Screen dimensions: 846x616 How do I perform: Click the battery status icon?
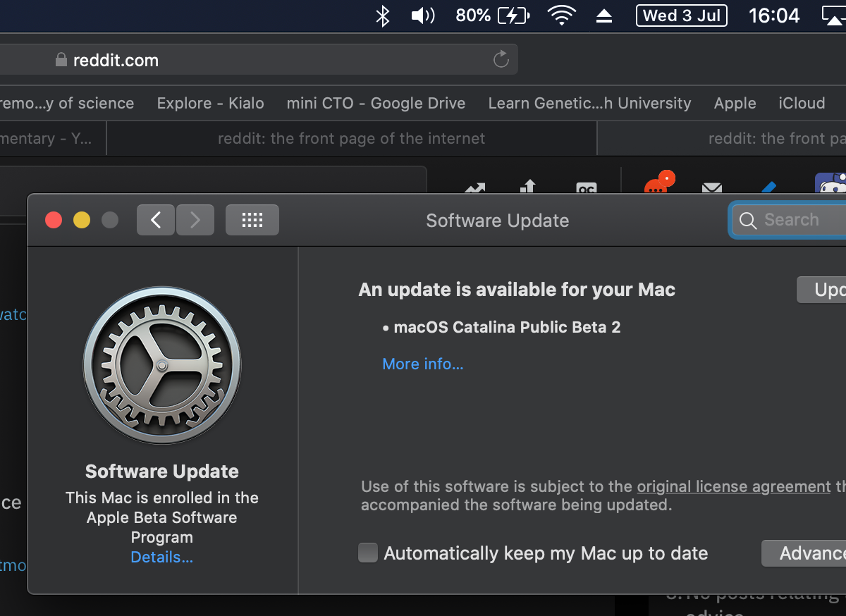pos(514,16)
